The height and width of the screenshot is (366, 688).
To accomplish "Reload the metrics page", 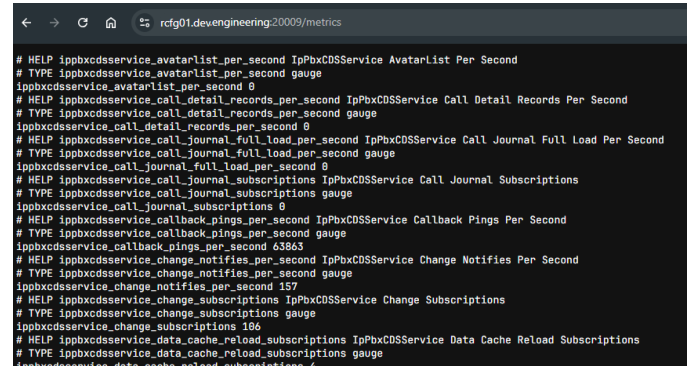I will click(82, 23).
